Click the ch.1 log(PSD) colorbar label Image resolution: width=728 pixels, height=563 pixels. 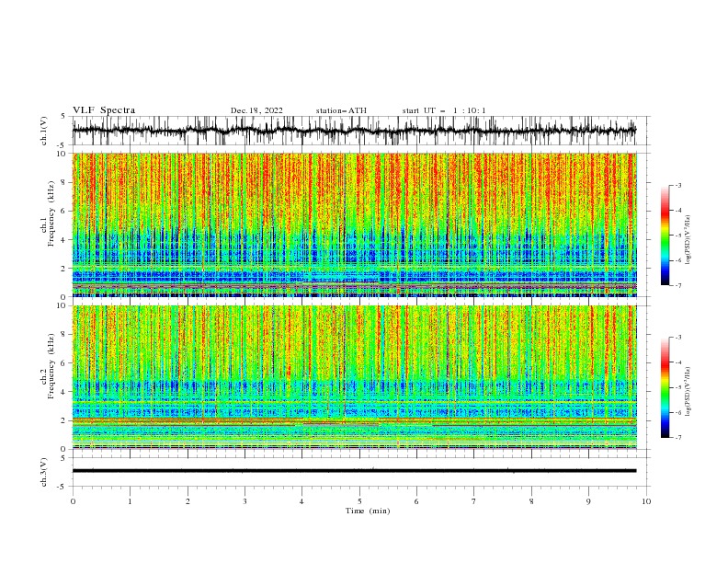click(688, 240)
